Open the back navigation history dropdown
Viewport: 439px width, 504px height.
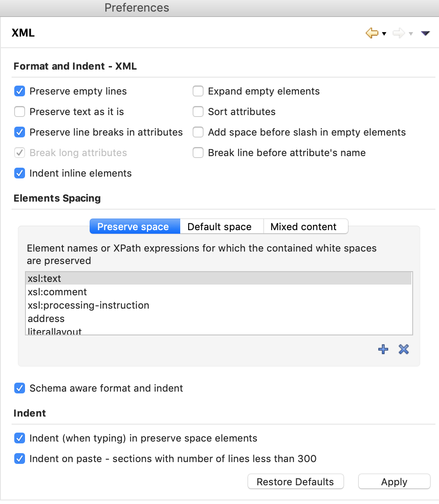(384, 34)
